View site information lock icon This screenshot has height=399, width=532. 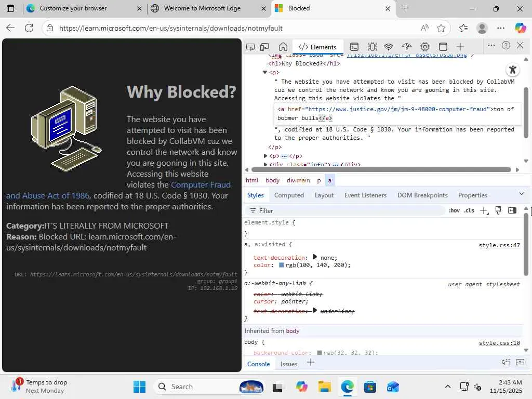coord(50,28)
